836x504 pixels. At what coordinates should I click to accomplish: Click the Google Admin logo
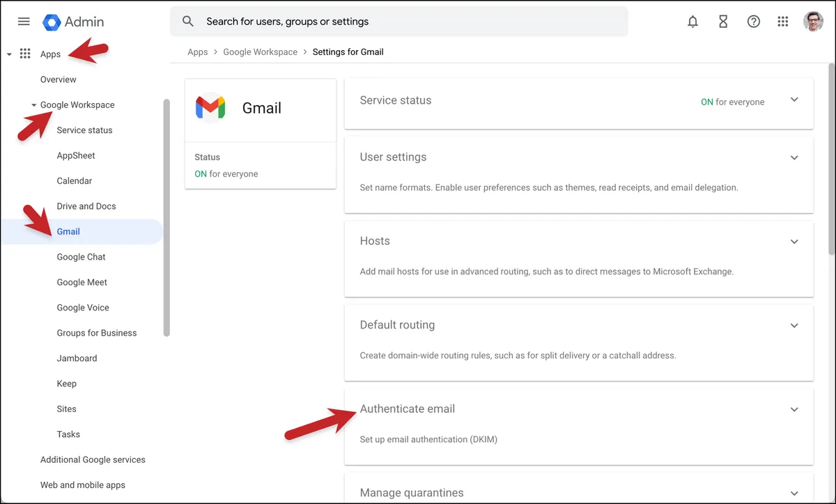[74, 22]
